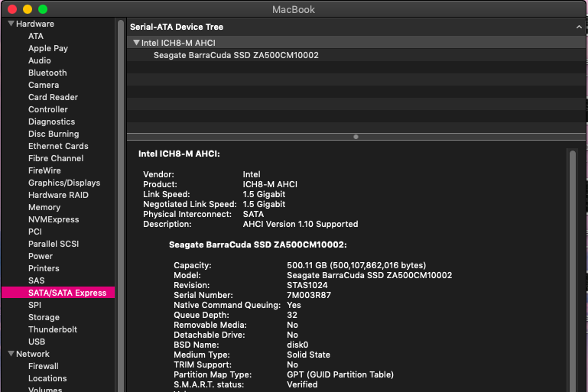Select Camera in the sidebar
The width and height of the screenshot is (588, 392).
44,85
